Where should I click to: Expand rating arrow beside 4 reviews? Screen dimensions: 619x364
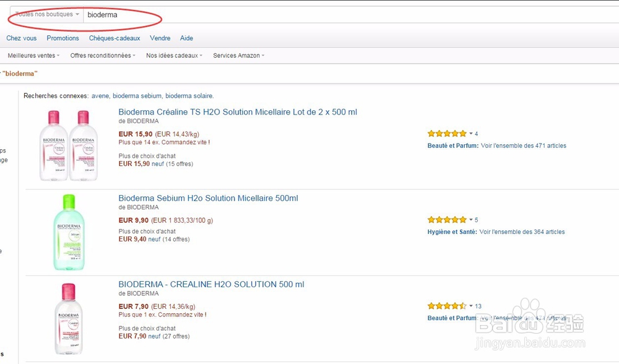click(471, 134)
